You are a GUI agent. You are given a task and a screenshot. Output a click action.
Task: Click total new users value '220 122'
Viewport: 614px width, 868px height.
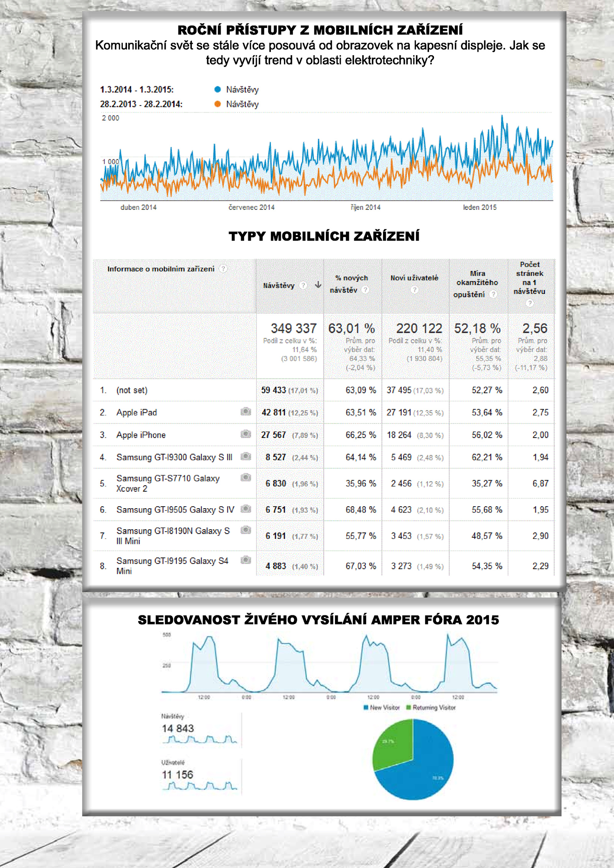(x=419, y=328)
